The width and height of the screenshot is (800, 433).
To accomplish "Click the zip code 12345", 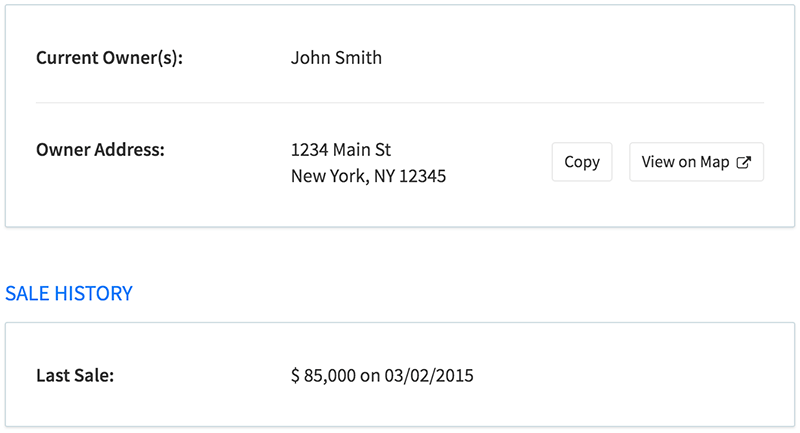I will pos(422,176).
